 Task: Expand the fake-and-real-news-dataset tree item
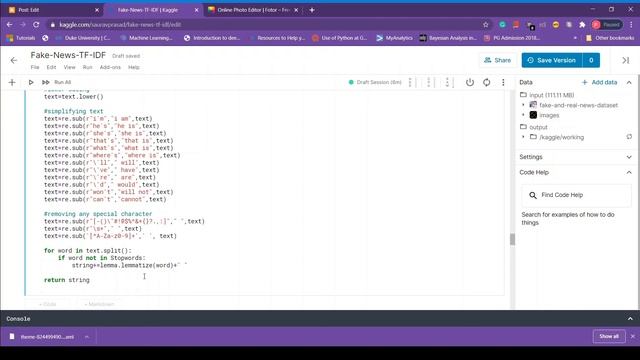click(x=523, y=105)
